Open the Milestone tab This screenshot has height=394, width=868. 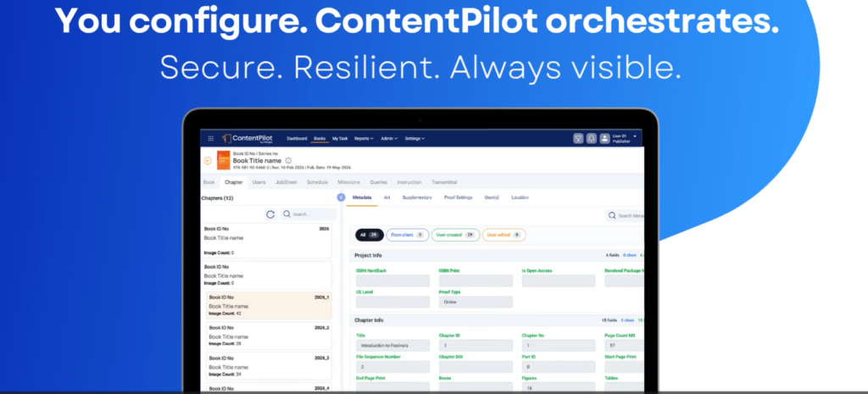coord(348,182)
